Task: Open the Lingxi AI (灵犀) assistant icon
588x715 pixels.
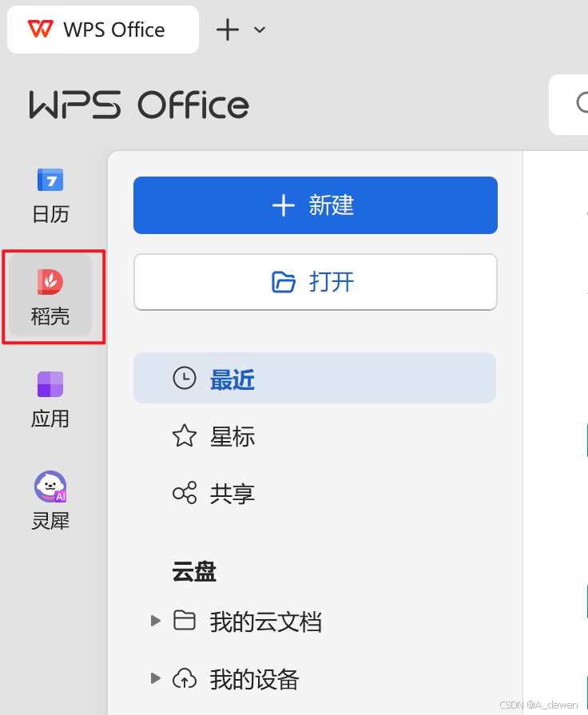Action: [x=50, y=501]
